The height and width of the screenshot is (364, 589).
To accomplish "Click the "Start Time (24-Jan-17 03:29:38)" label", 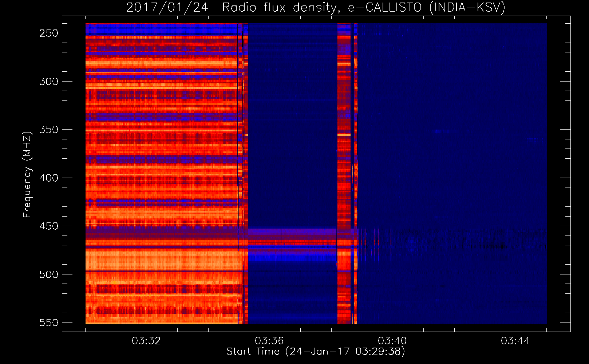I will 316,352.
